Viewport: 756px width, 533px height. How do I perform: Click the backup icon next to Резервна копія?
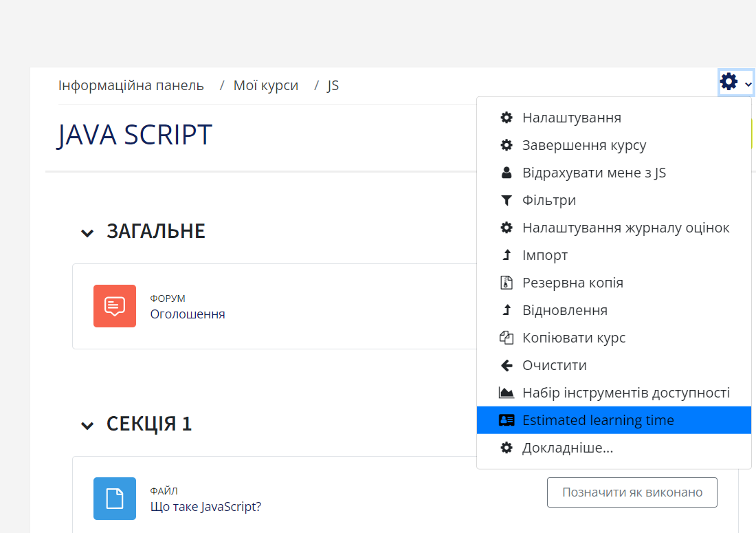[507, 282]
